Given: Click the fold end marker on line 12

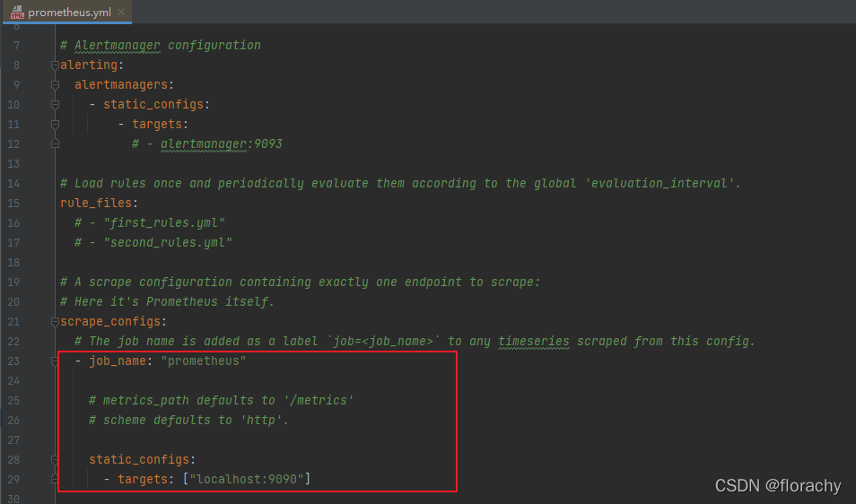Looking at the screenshot, I should (56, 143).
